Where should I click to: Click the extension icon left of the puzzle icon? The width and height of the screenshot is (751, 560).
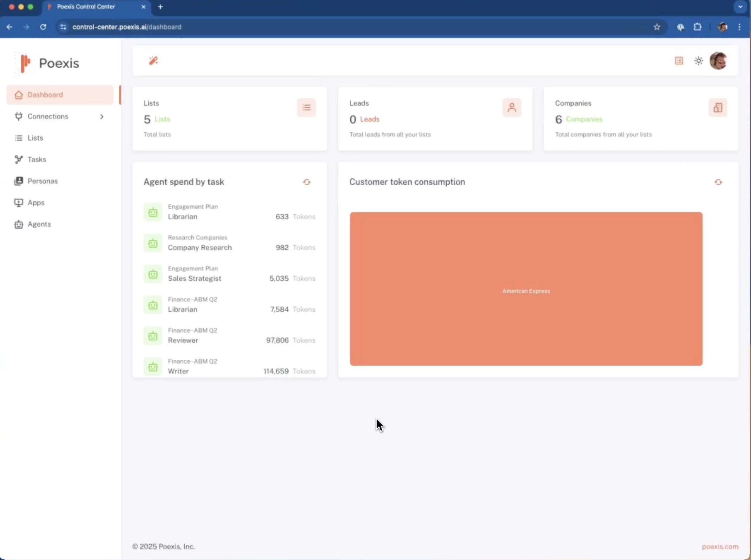point(680,27)
